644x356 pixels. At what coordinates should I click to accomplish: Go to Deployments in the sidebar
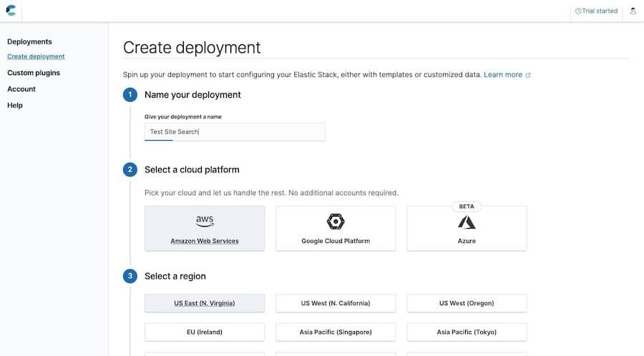tap(29, 41)
